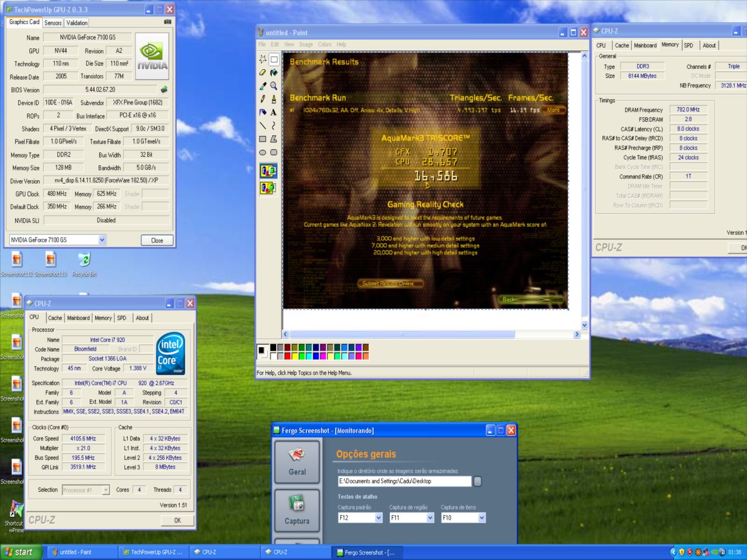The image size is (747, 560).
Task: Open the Captura section in Fergo Screenshot
Action: (x=297, y=510)
